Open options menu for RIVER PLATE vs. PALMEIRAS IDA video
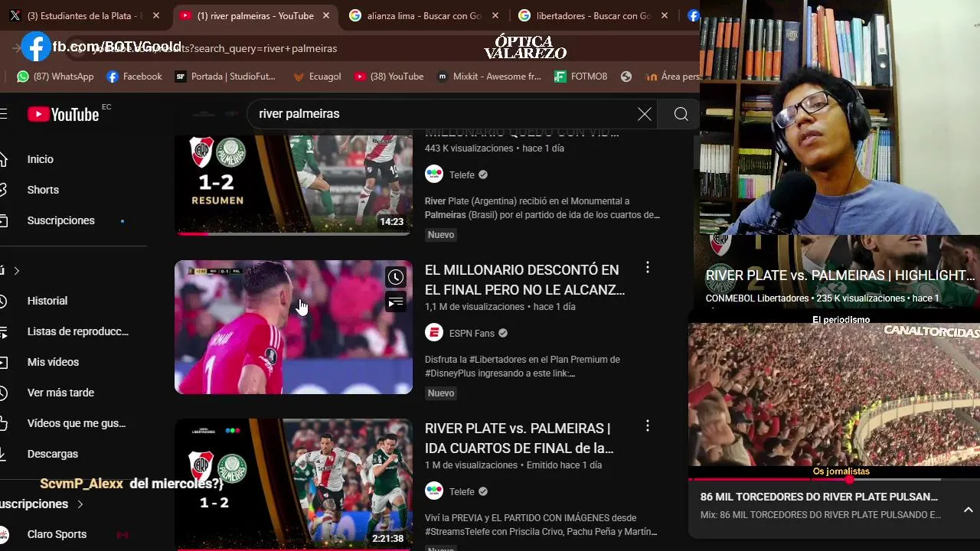 tap(648, 425)
